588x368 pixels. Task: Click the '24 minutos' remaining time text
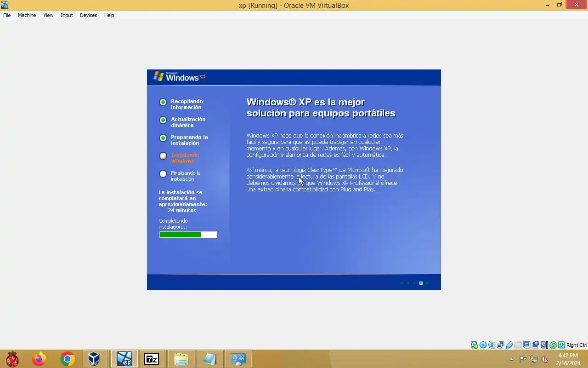pyautogui.click(x=182, y=210)
